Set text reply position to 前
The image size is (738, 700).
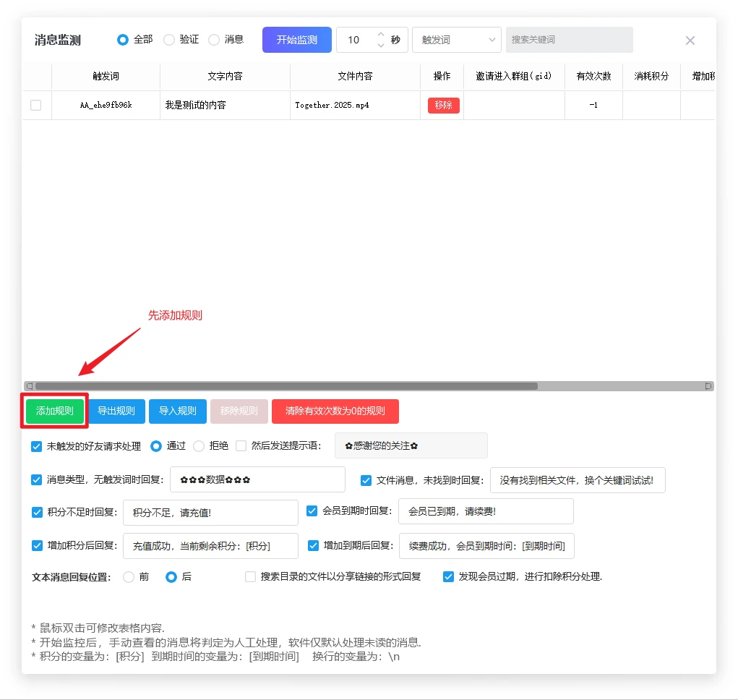[x=129, y=577]
